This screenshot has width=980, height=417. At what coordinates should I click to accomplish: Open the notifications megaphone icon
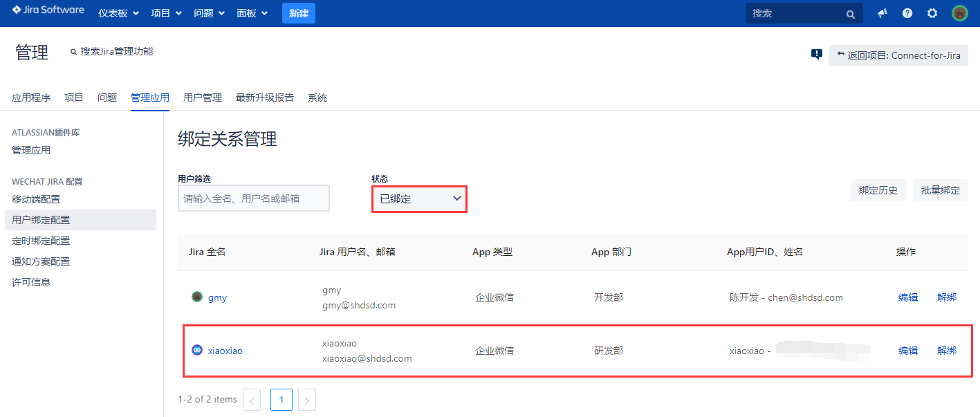(x=882, y=13)
